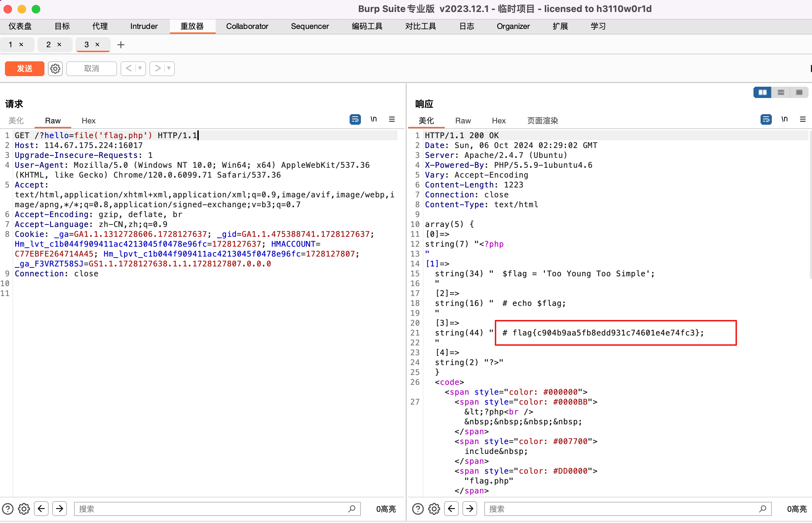Select top-bottom split layout icon
Image resolution: width=812 pixels, height=523 pixels.
781,92
